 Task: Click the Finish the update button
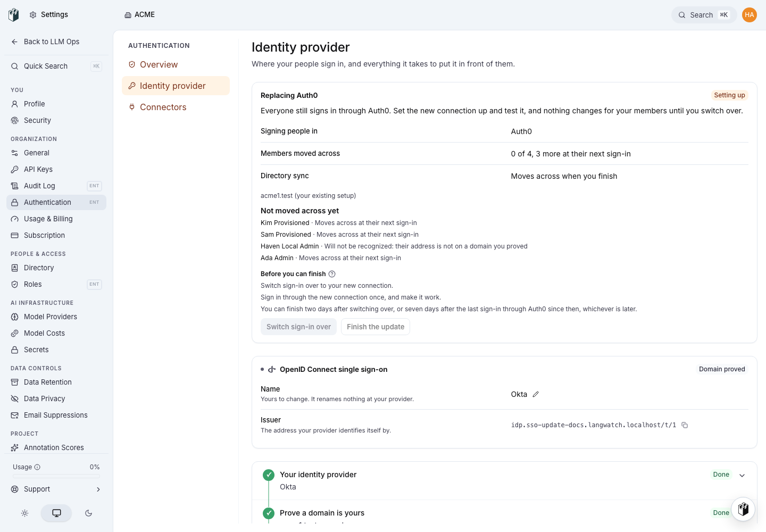[x=376, y=327]
